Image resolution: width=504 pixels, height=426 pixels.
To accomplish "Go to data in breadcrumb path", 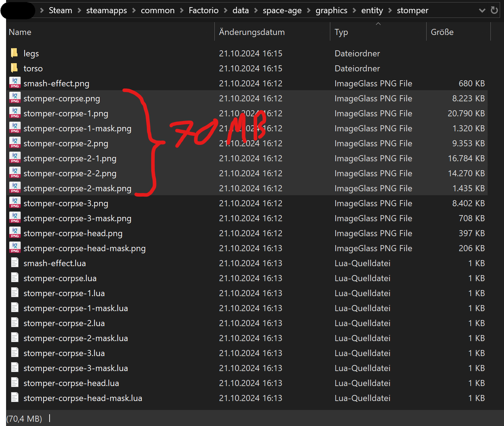I will (241, 10).
